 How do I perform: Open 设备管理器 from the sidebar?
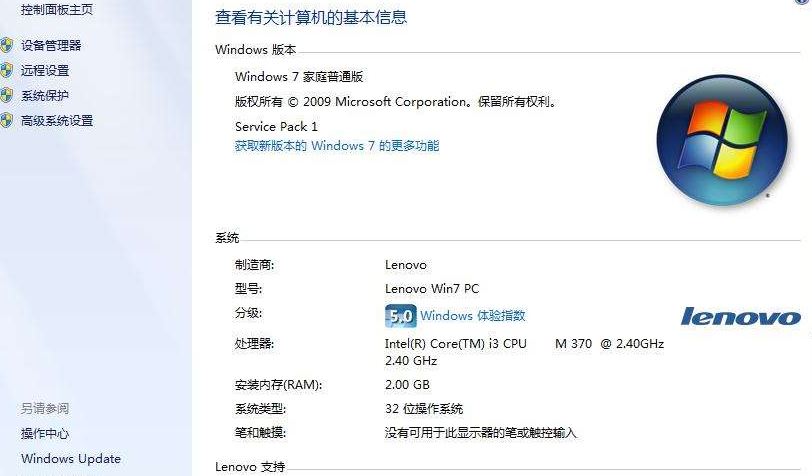point(51,45)
